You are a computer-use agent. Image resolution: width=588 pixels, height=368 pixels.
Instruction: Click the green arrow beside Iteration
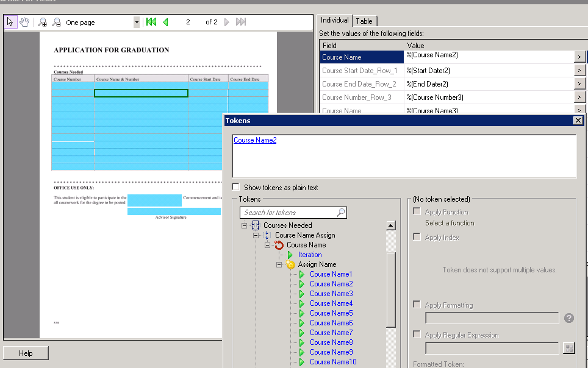290,255
